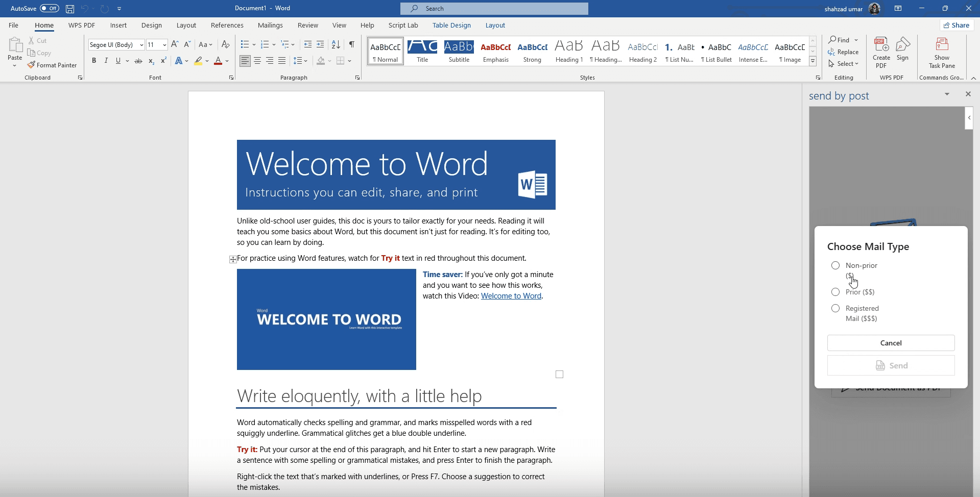Click the Sign icon

coord(902,49)
